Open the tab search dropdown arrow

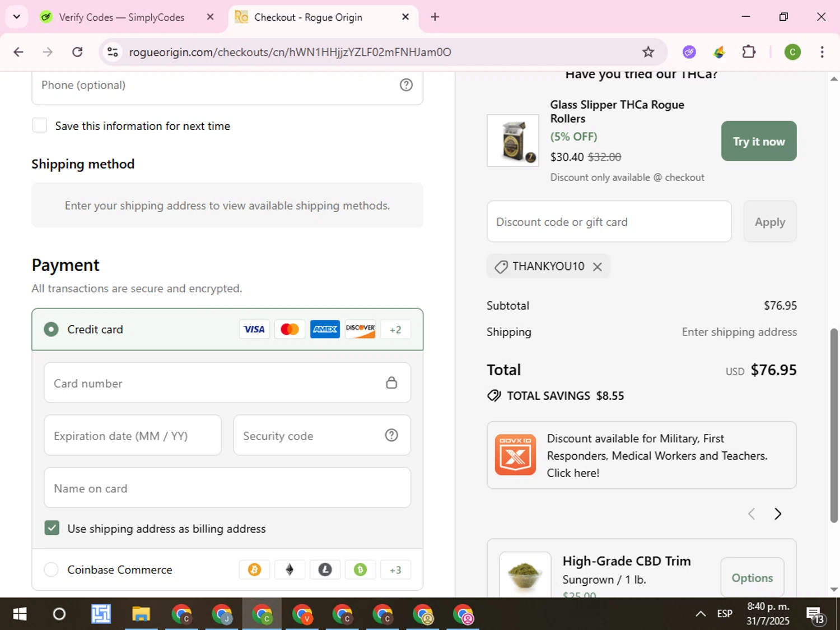(17, 17)
